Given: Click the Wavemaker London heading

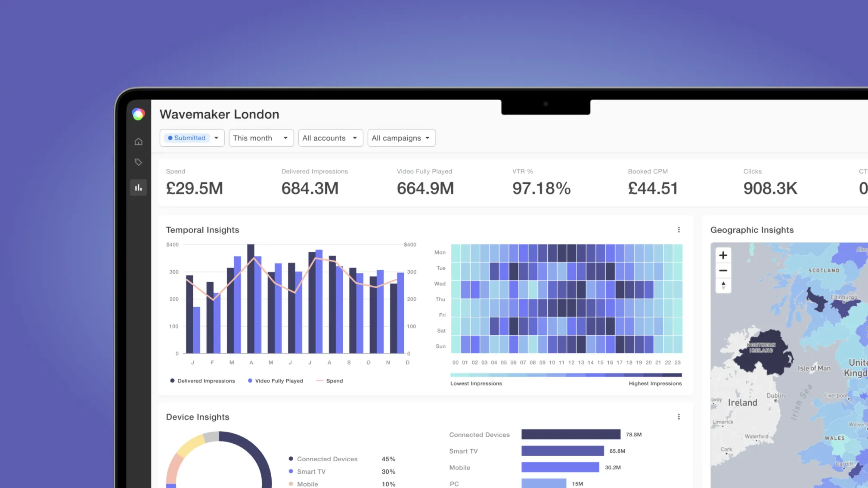Looking at the screenshot, I should (x=220, y=114).
